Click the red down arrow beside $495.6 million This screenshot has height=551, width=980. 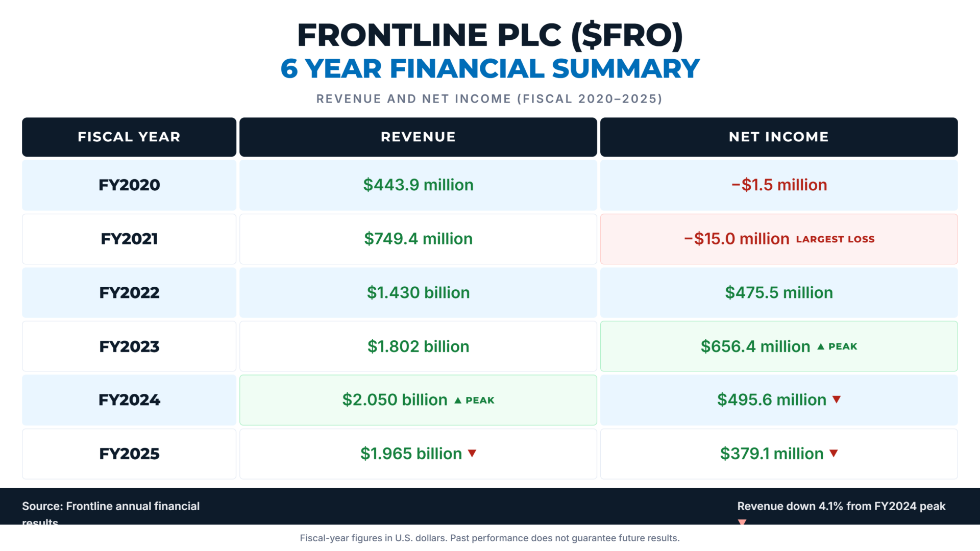pos(837,399)
